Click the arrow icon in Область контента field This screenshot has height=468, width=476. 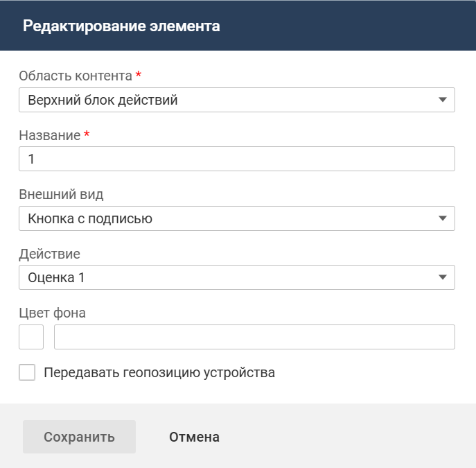pyautogui.click(x=443, y=100)
